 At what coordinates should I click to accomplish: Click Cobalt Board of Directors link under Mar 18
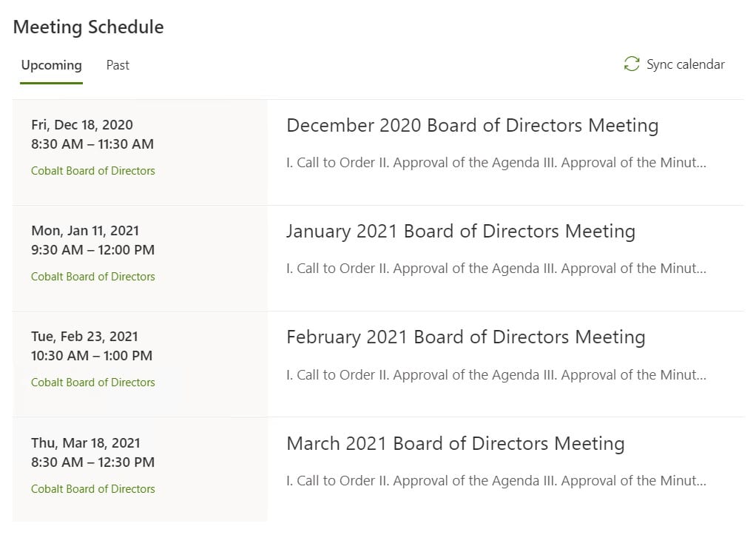(93, 488)
